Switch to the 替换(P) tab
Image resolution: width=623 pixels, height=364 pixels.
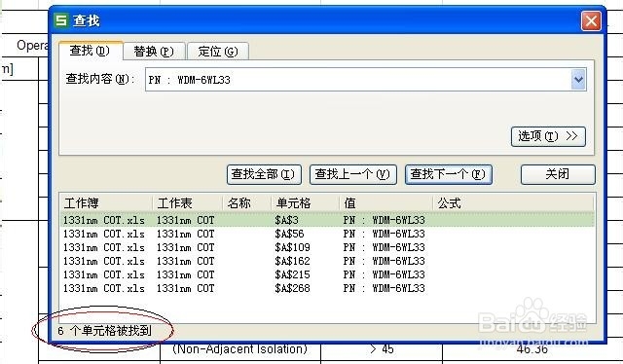tap(154, 52)
